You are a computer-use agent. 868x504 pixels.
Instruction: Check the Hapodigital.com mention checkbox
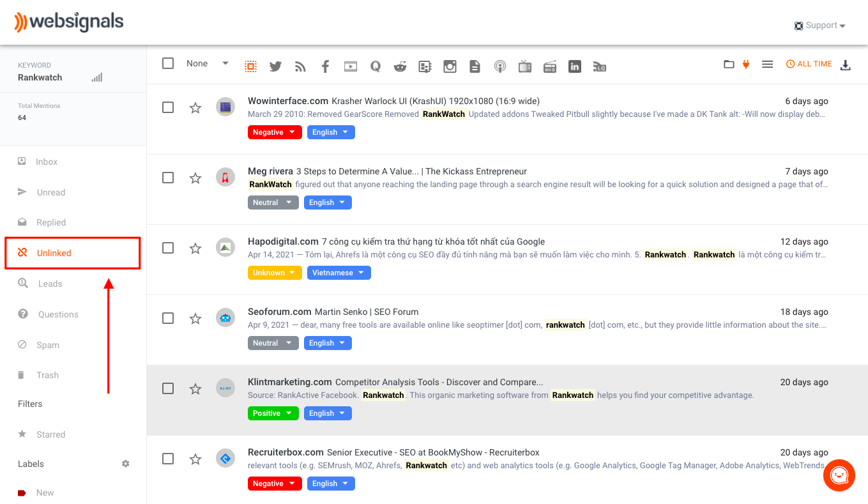pos(168,248)
